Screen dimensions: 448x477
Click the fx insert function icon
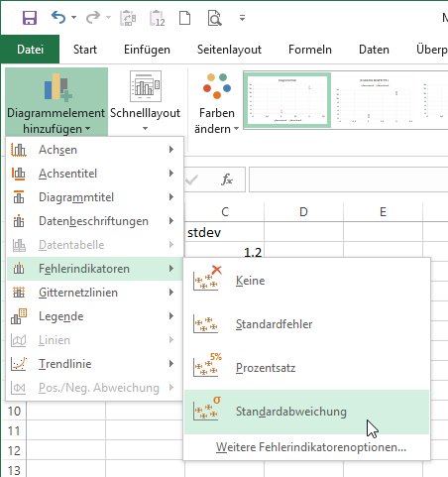tap(227, 179)
